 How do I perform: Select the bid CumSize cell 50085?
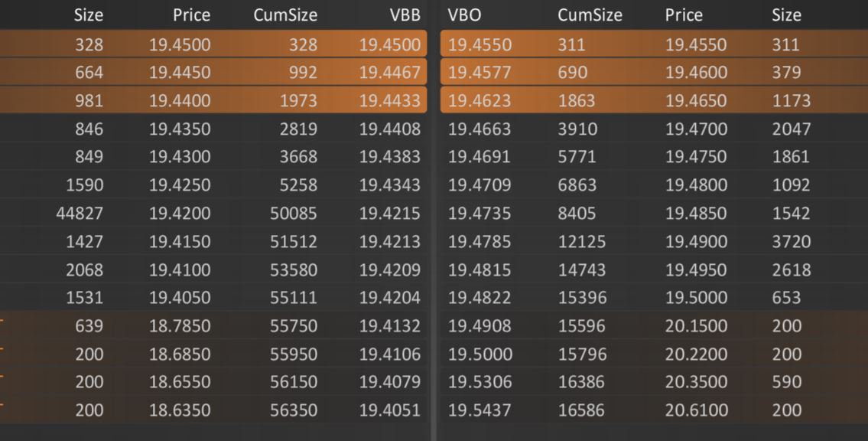(x=293, y=214)
